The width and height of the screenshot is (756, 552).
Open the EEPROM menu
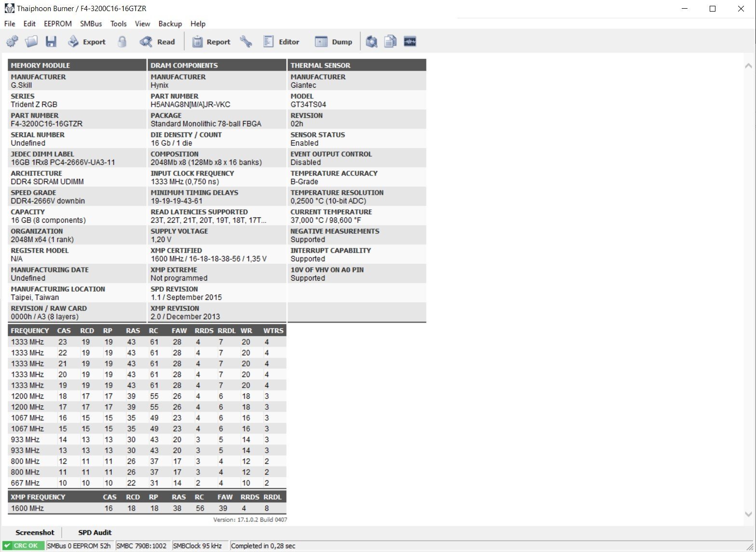click(x=58, y=24)
